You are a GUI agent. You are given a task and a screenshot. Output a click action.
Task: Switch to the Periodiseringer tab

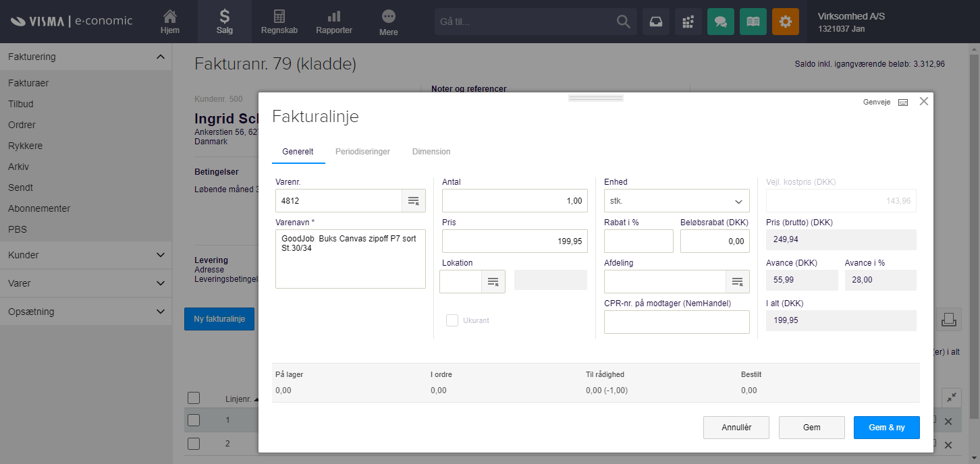(x=362, y=152)
